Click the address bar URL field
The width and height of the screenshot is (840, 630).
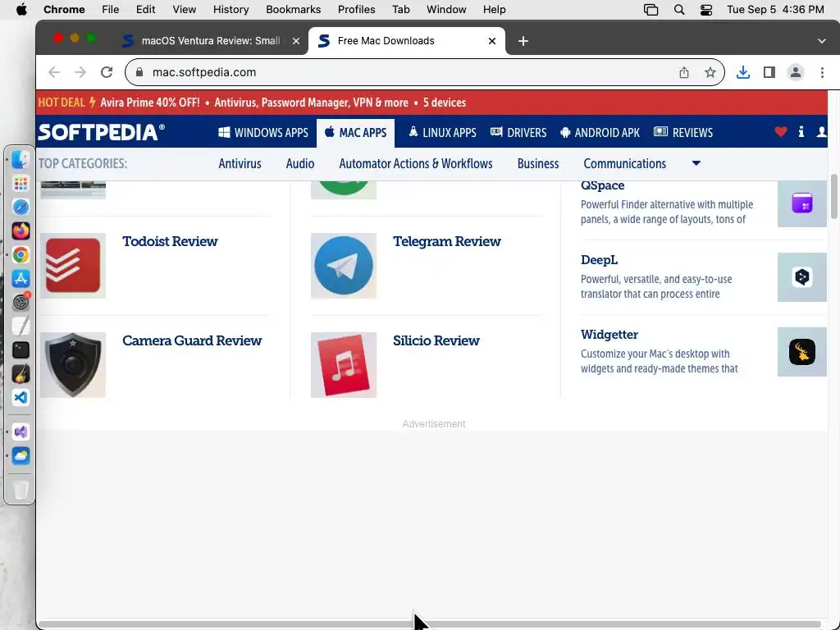407,72
